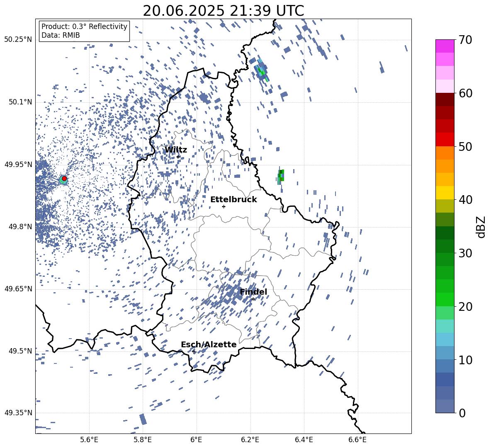The width and height of the screenshot is (491, 448).
Task: Click the 6.4°E longitude label
Action: (x=304, y=440)
